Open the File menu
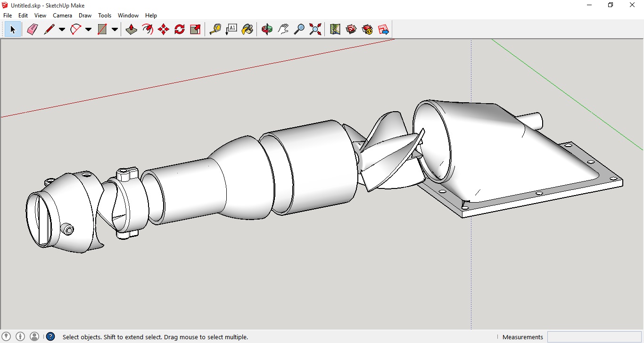 8,16
